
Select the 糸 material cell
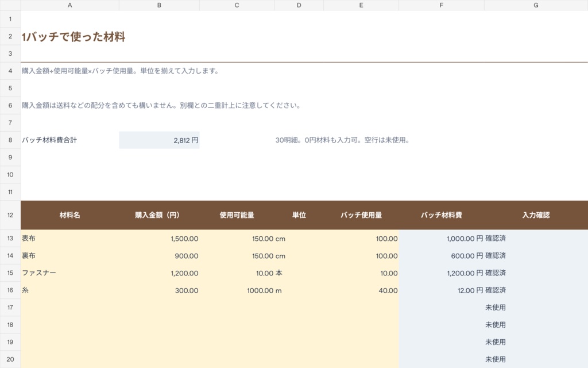(x=69, y=290)
